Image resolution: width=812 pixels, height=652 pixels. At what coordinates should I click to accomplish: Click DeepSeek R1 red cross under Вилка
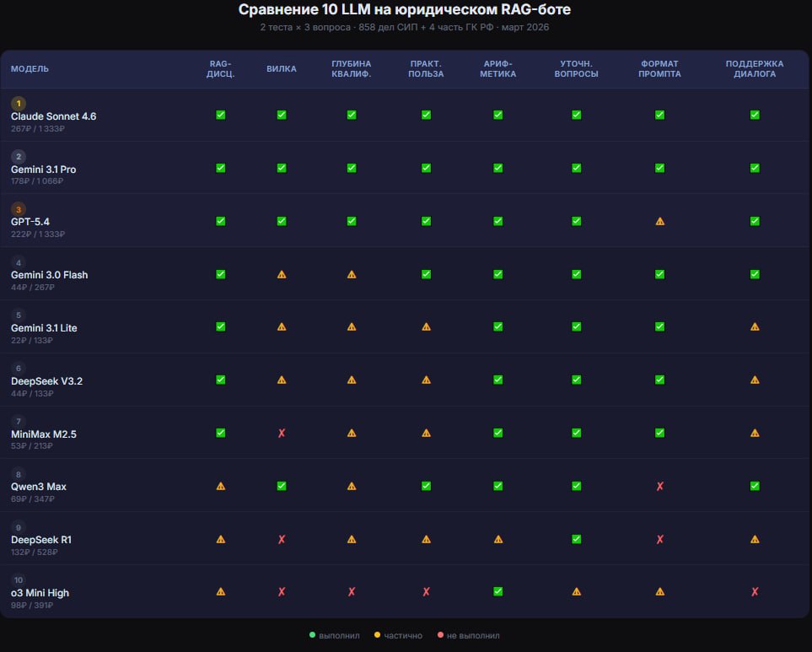(282, 540)
